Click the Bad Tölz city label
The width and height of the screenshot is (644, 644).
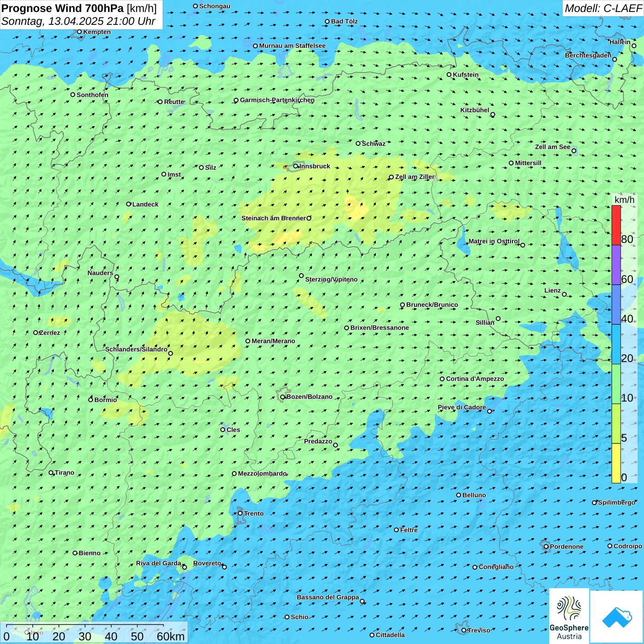[x=344, y=21]
